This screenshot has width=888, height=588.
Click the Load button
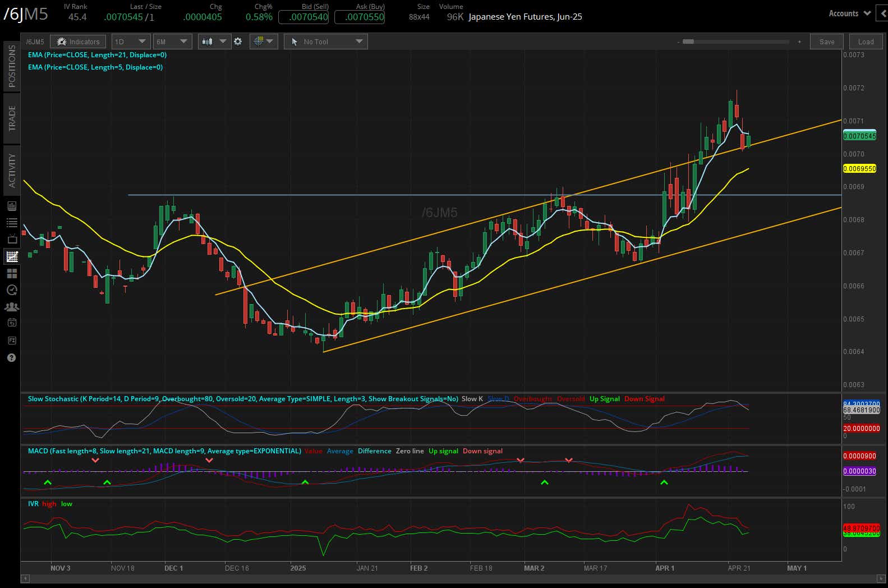click(x=866, y=42)
